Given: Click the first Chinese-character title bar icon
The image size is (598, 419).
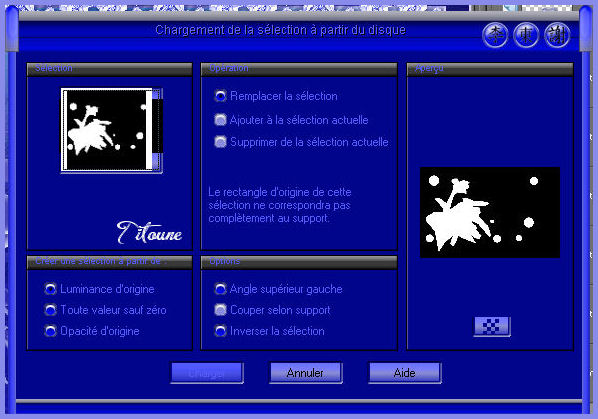Looking at the screenshot, I should click(x=495, y=35).
